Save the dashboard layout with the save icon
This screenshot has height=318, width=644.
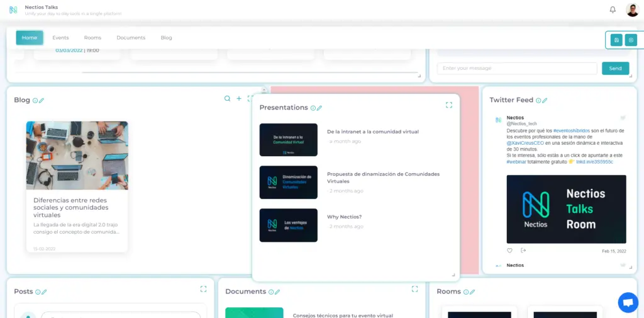tap(616, 40)
